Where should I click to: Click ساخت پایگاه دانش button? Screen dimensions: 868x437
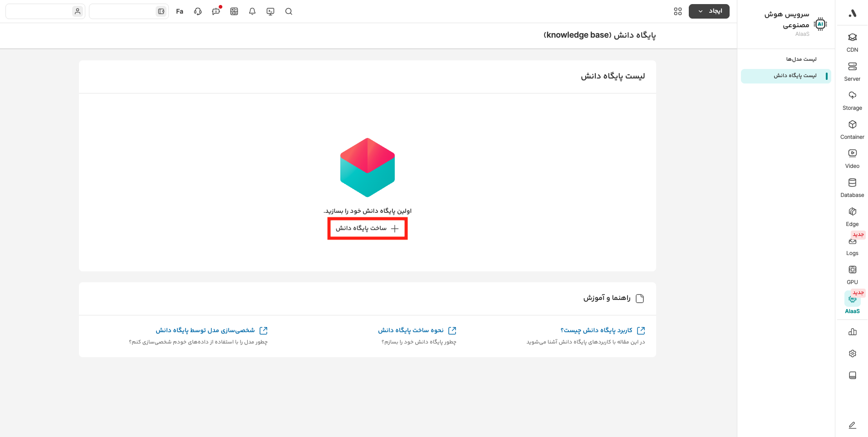pyautogui.click(x=368, y=228)
